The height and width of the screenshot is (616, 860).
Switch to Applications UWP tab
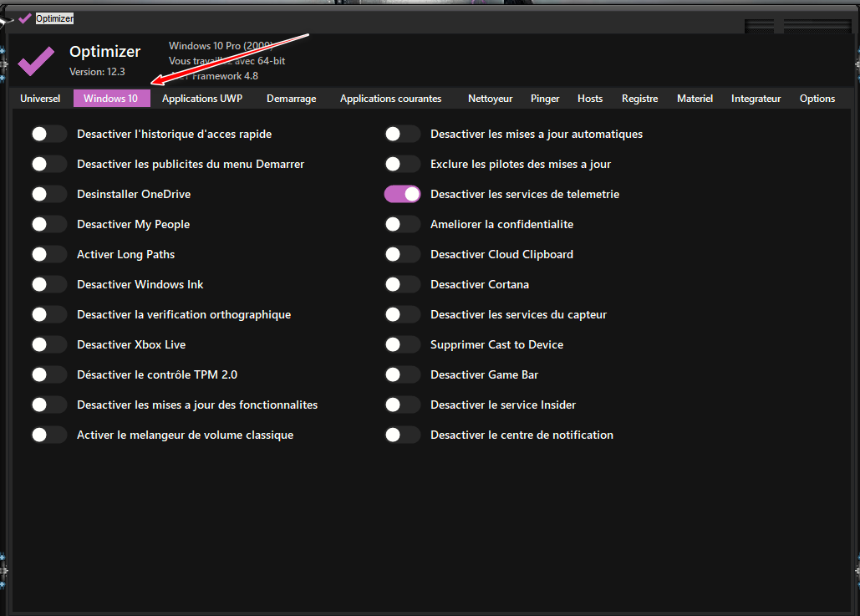tap(202, 99)
